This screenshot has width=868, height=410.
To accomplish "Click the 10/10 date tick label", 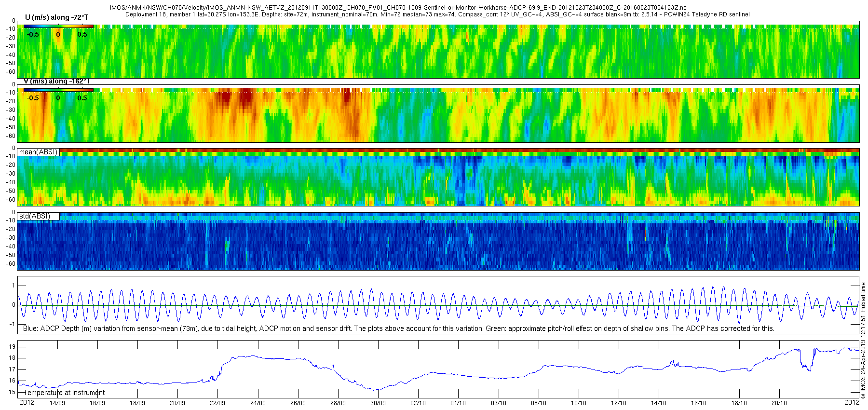I will click(x=579, y=403).
